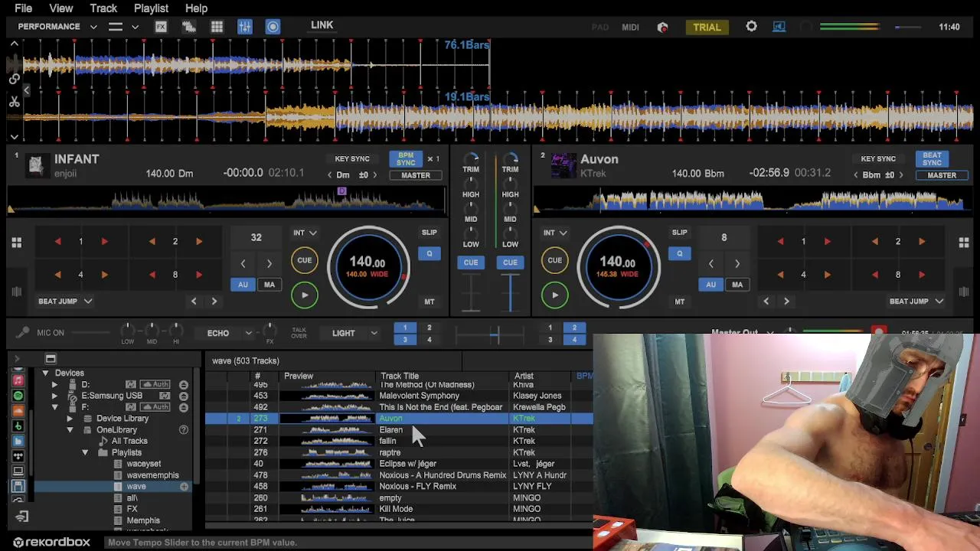Open SoundCloud in the sidebar
980x551 pixels.
[18, 411]
